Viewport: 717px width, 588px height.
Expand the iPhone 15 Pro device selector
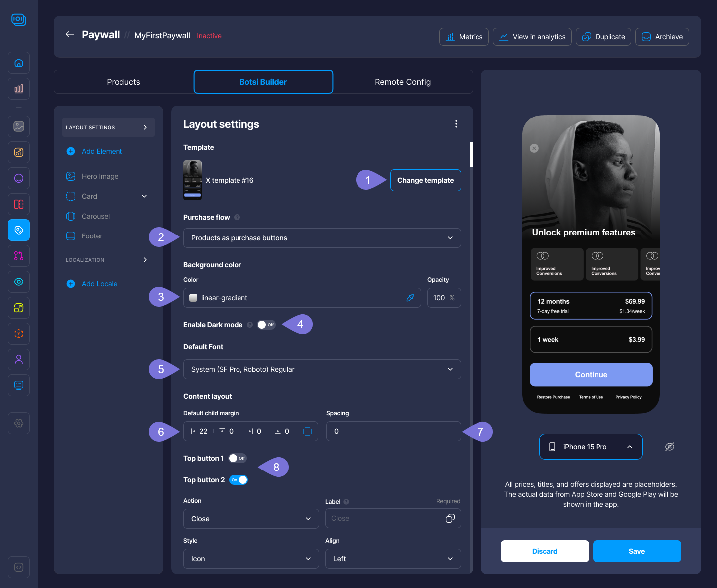(x=591, y=447)
